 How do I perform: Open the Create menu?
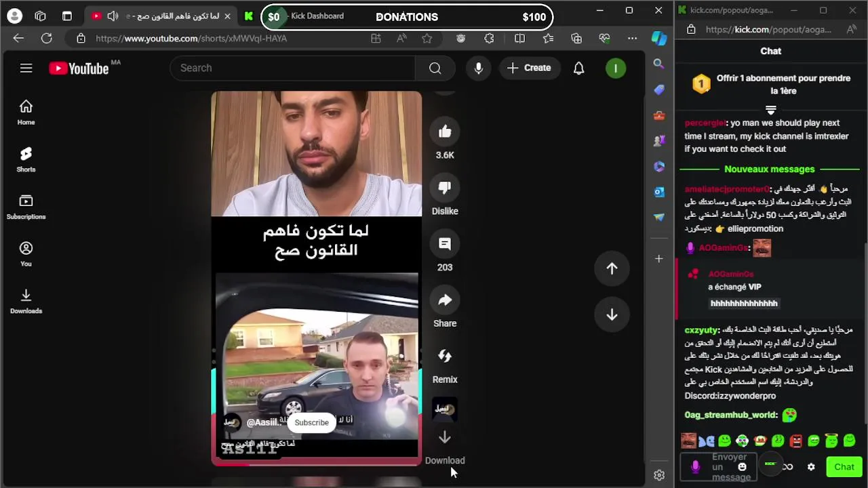pyautogui.click(x=529, y=68)
